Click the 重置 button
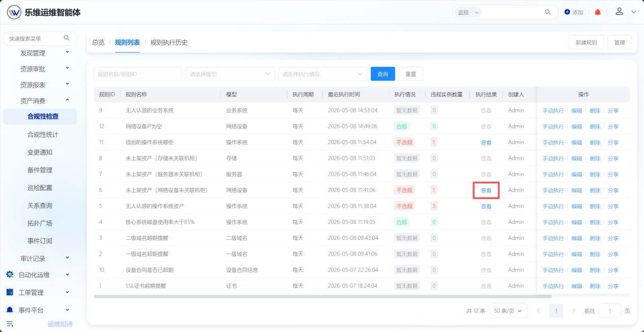644x332 pixels. click(411, 74)
